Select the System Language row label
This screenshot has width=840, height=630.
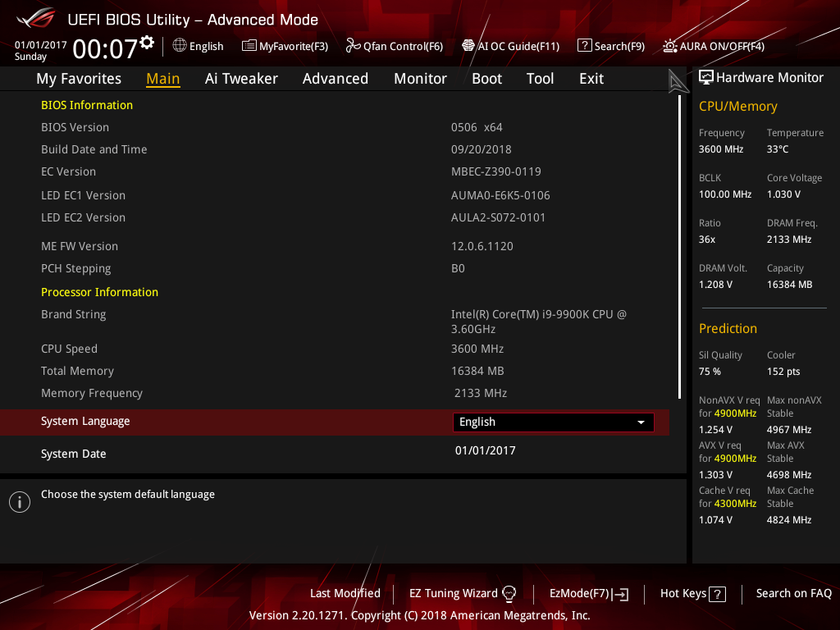click(85, 422)
